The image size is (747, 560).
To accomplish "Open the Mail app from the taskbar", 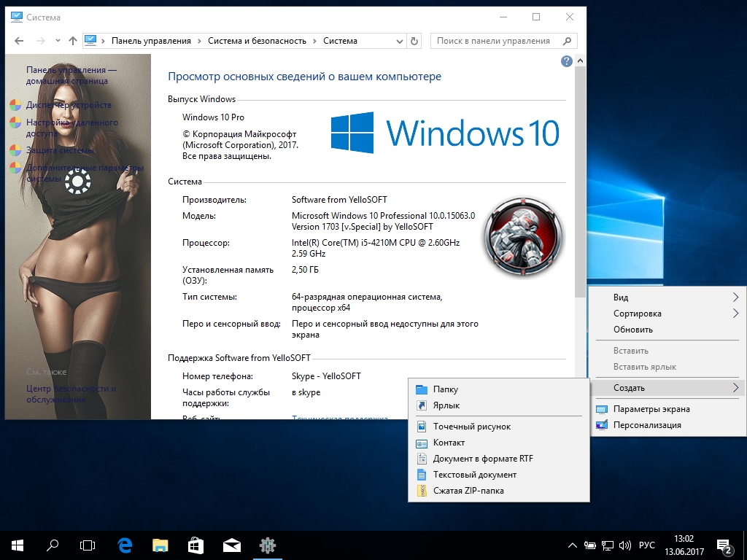I will pyautogui.click(x=231, y=545).
